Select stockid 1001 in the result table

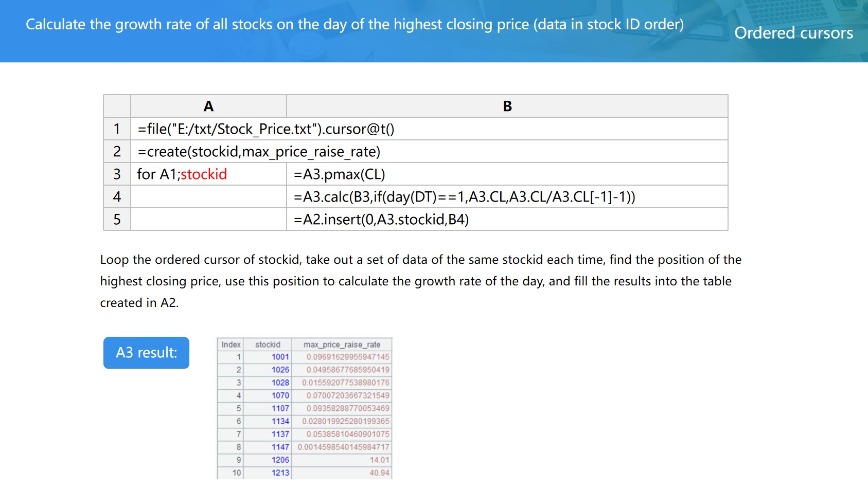280,357
